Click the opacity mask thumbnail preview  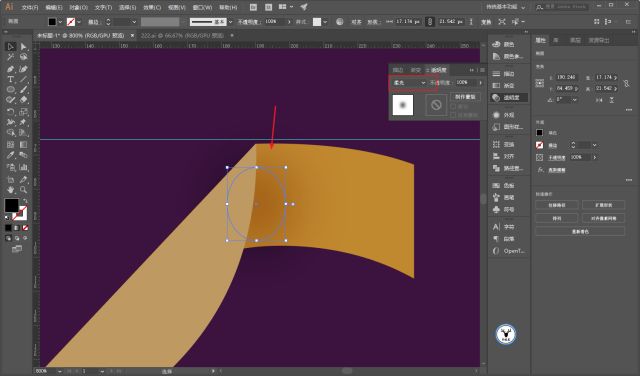[436, 105]
